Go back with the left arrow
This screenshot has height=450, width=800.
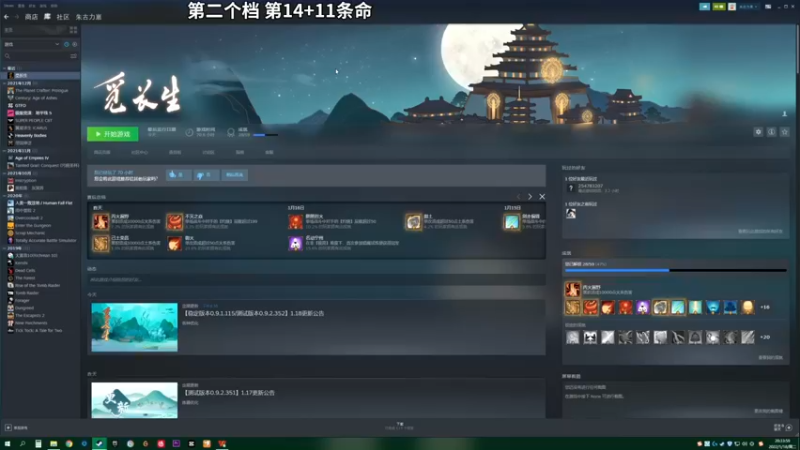[6, 17]
